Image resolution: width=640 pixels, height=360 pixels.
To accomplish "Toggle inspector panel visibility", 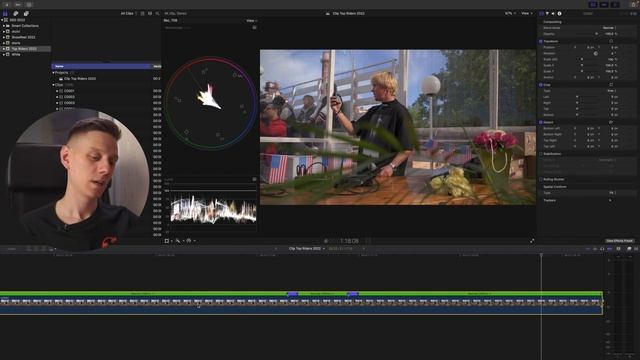I will pos(615,4).
